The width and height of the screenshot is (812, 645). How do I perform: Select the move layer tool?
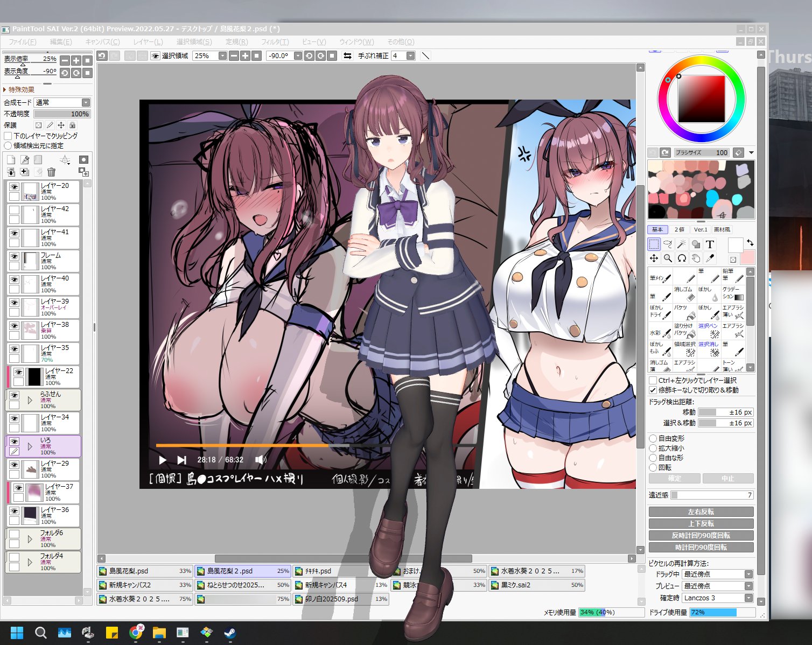pyautogui.click(x=654, y=258)
